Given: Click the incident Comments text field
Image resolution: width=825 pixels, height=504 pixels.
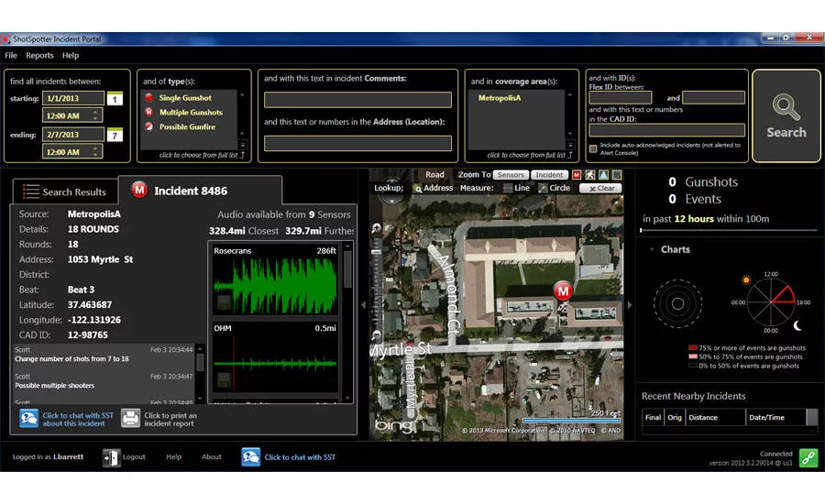Looking at the screenshot, I should tap(357, 100).
